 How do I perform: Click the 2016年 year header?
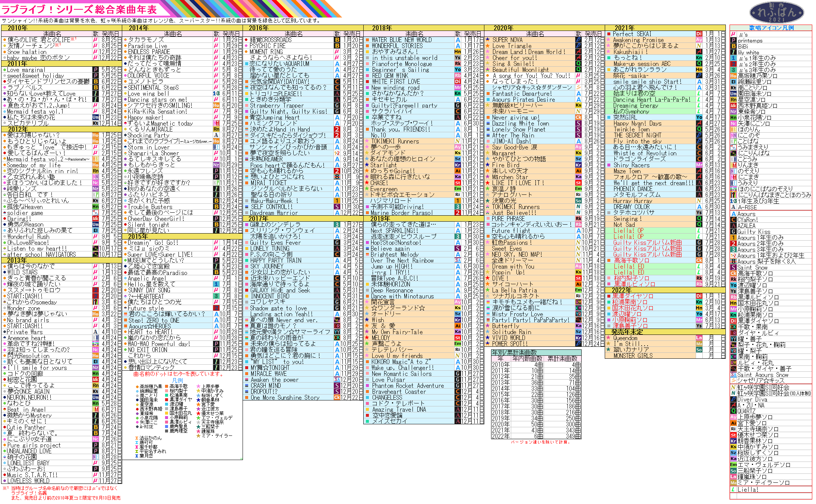point(303,28)
